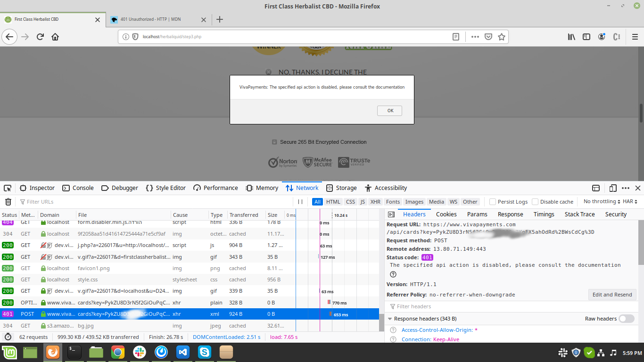Screen dimensions: 644x362
Task: Open the DevTools meatball menu
Action: (625, 188)
